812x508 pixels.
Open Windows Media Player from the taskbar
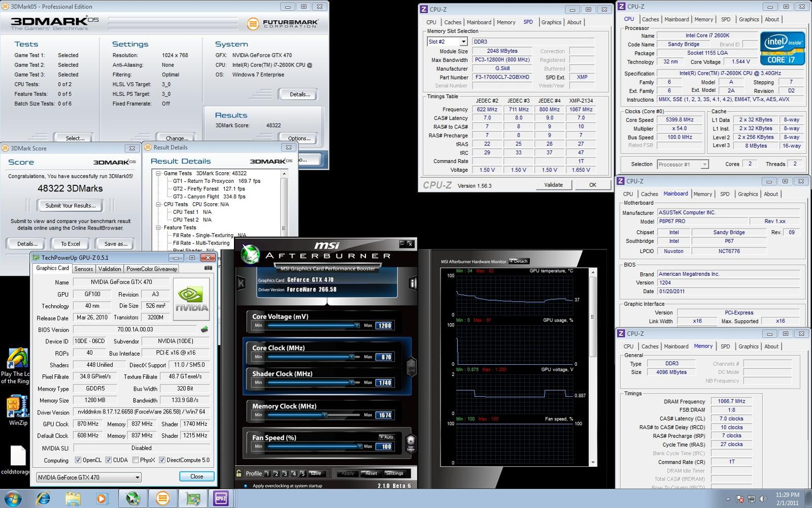[x=101, y=498]
